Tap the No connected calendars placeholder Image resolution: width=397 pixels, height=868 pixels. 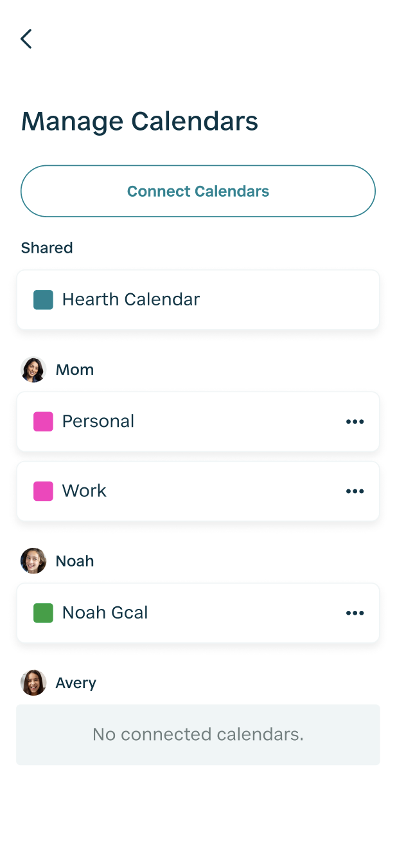pos(198,734)
